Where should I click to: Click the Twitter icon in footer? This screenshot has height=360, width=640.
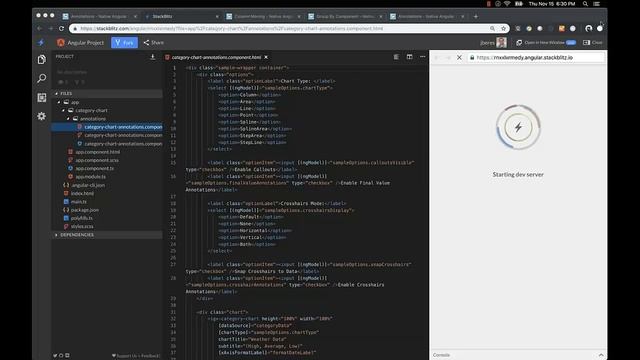(55, 356)
